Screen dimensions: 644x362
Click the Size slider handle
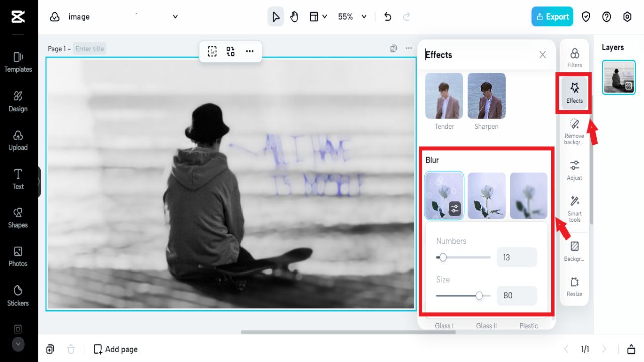(480, 296)
